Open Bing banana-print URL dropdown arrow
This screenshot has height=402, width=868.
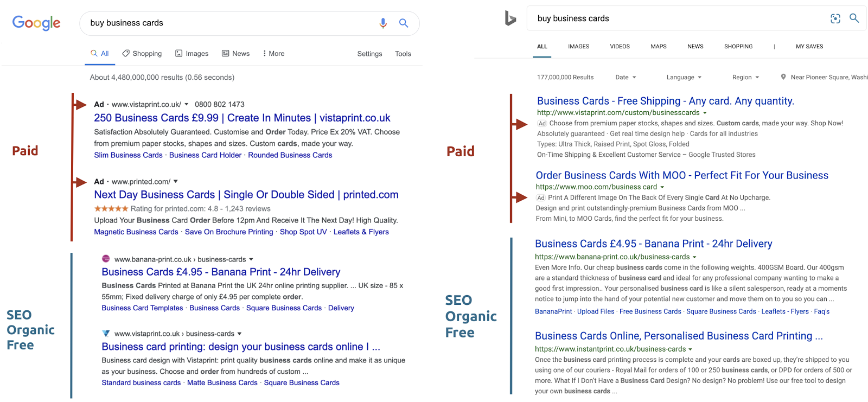(x=694, y=257)
